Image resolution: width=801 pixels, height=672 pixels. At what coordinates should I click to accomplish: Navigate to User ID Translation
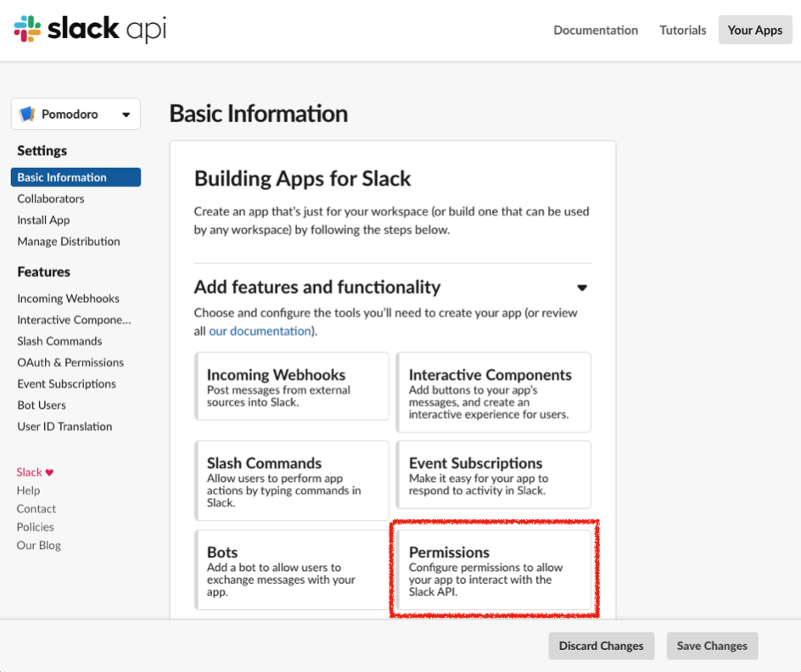64,426
